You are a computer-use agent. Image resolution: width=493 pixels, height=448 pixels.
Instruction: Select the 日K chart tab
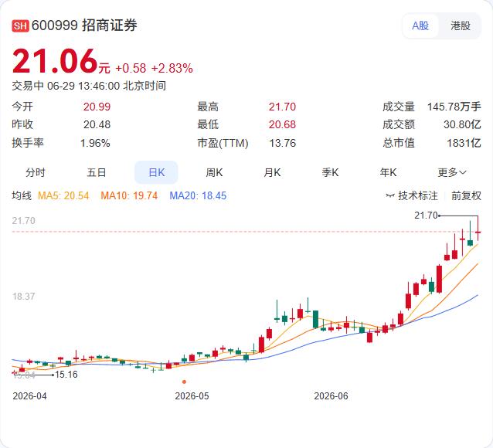[x=156, y=172]
